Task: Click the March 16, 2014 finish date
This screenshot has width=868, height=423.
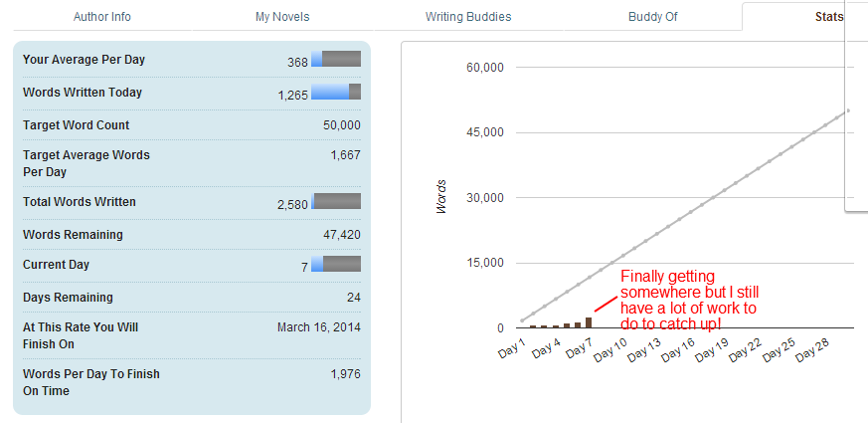Action: click(319, 327)
